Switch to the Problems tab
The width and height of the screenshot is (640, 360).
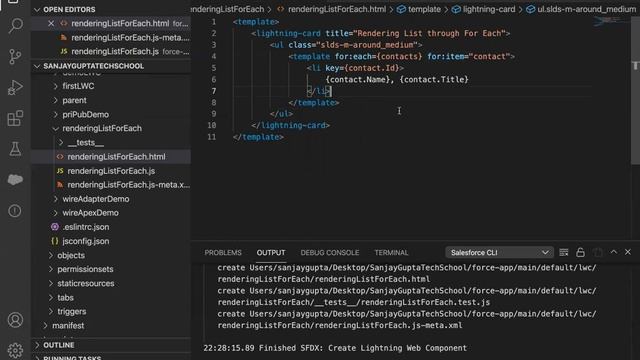223,253
